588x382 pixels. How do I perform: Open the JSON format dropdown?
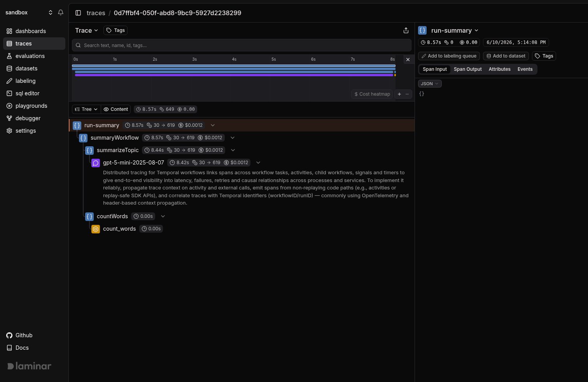pos(430,84)
